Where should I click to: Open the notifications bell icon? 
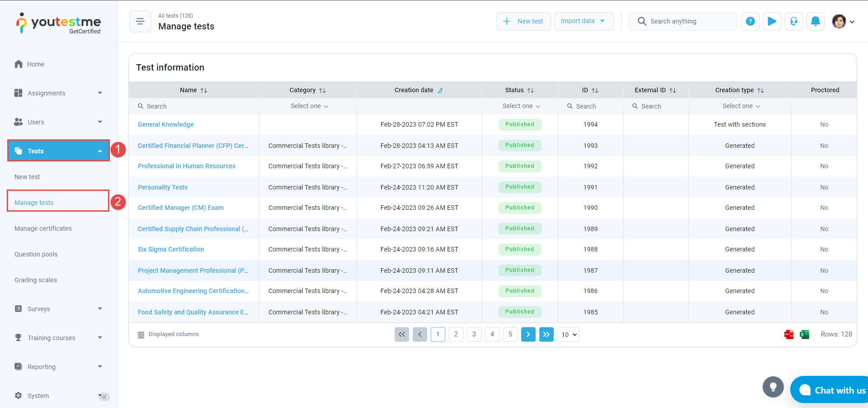815,21
